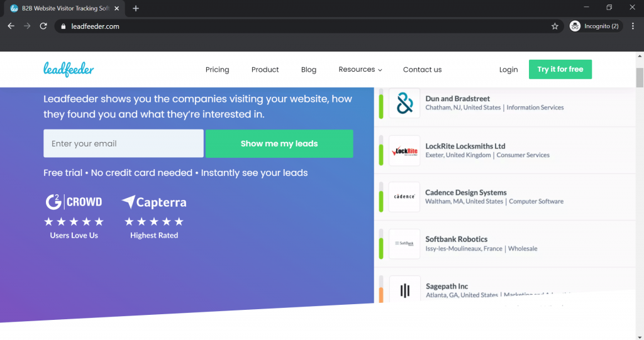Open Contact us page
Viewport: 644px width, 340px height.
[422, 69]
